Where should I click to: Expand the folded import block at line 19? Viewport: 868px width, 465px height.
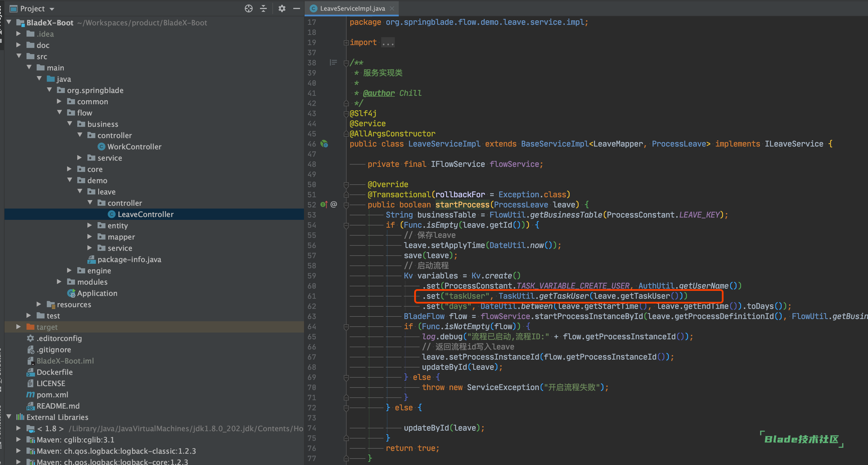(x=346, y=43)
